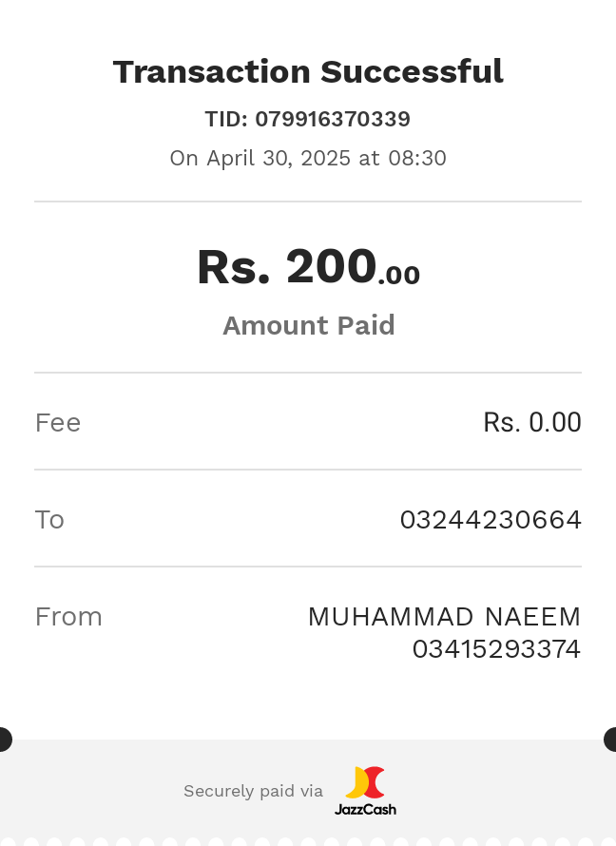
Task: Click the Rs. 200.00 amount
Action: (x=308, y=266)
